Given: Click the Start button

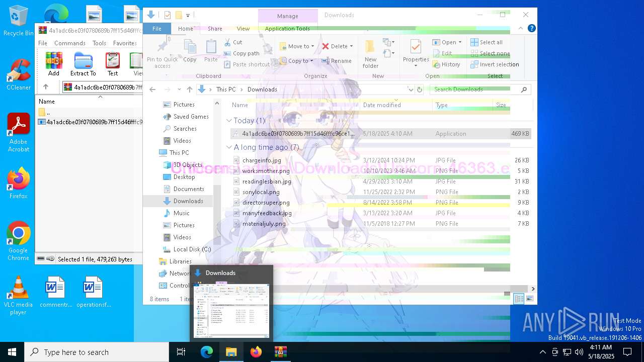Looking at the screenshot, I should [12, 352].
